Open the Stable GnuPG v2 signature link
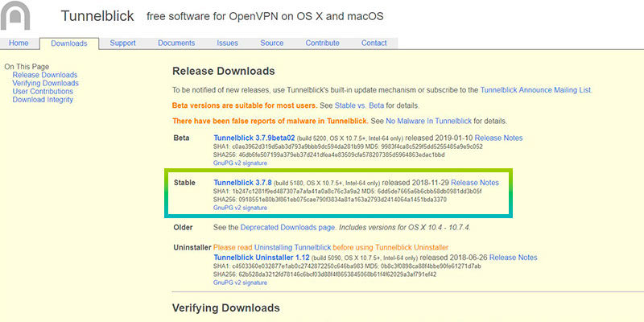 (240, 208)
